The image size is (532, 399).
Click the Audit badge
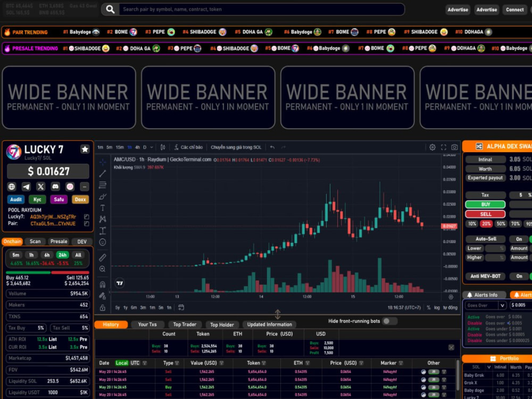coord(16,199)
